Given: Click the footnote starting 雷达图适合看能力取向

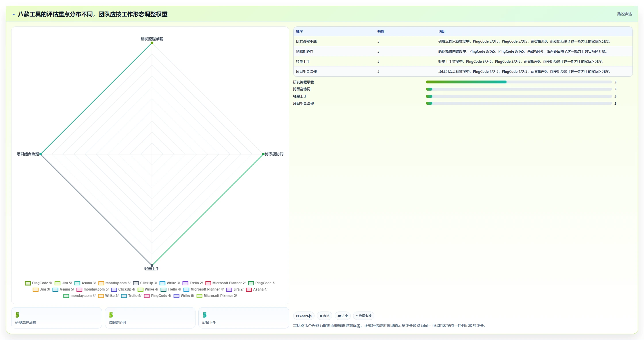Looking at the screenshot, I should (390, 326).
